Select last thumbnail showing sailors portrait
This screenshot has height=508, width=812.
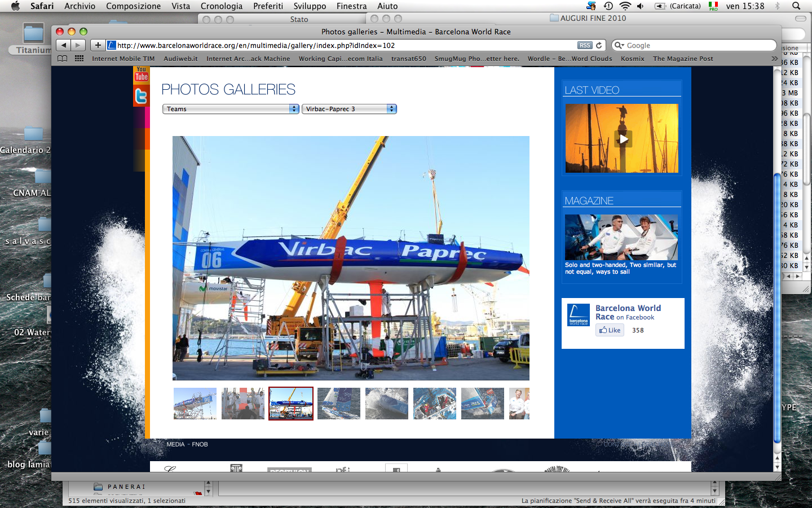519,404
